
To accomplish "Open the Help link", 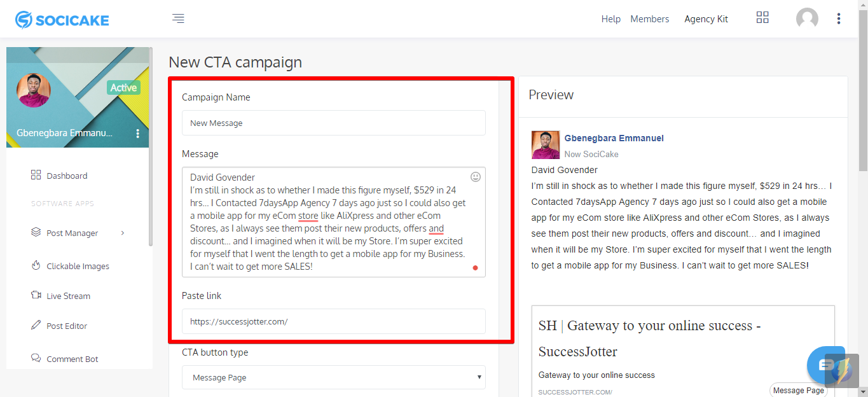I will click(610, 19).
